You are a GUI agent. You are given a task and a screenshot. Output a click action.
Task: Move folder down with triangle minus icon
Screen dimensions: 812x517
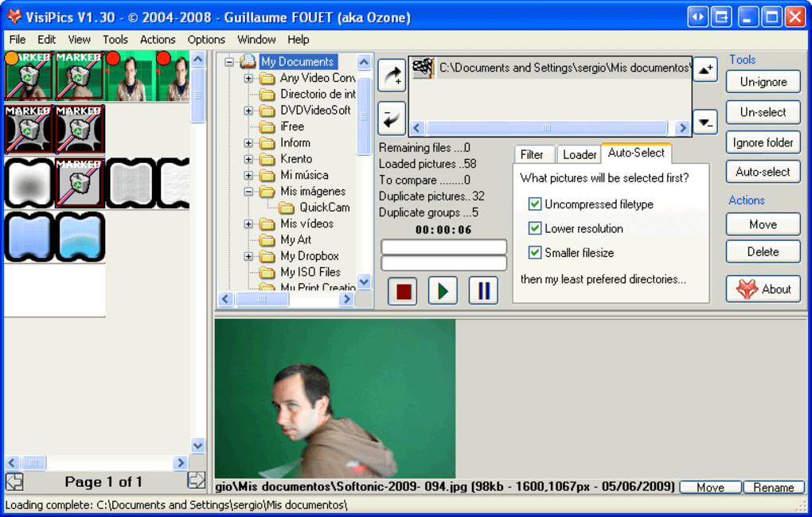(x=705, y=122)
